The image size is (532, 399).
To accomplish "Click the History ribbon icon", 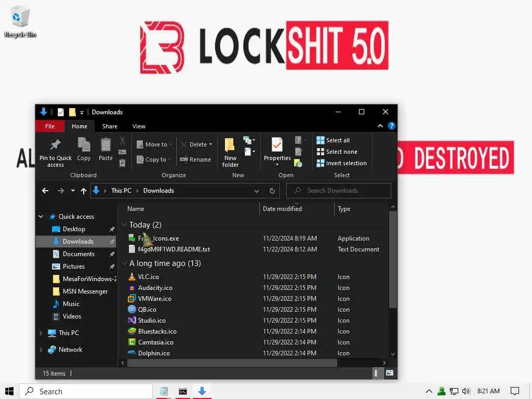I will tap(298, 163).
